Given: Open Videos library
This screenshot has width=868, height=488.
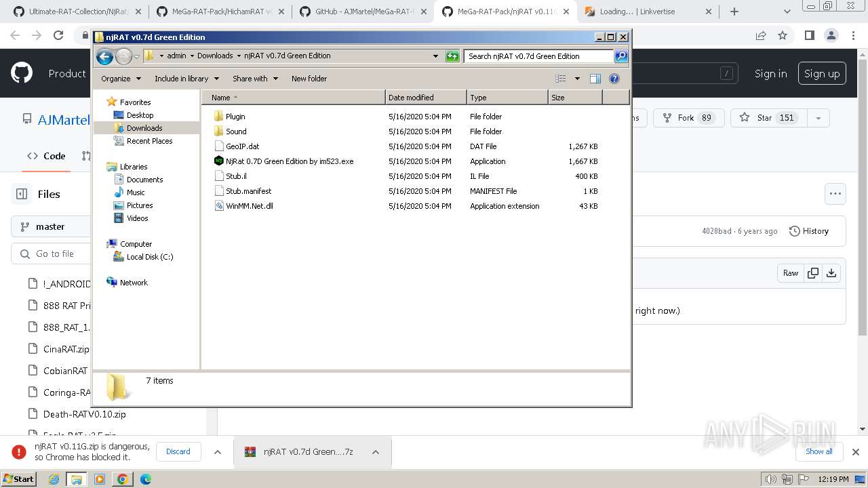Looking at the screenshot, I should (x=137, y=218).
